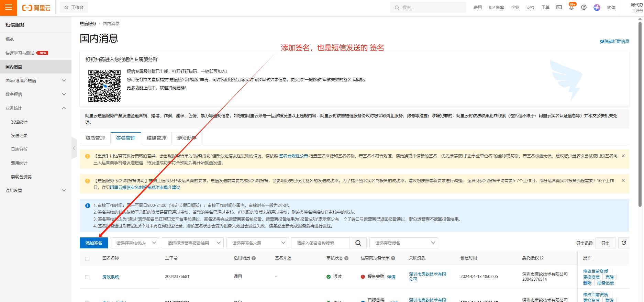
Task: Focus the 请输入签名名称搜索 input field
Action: click(x=321, y=243)
